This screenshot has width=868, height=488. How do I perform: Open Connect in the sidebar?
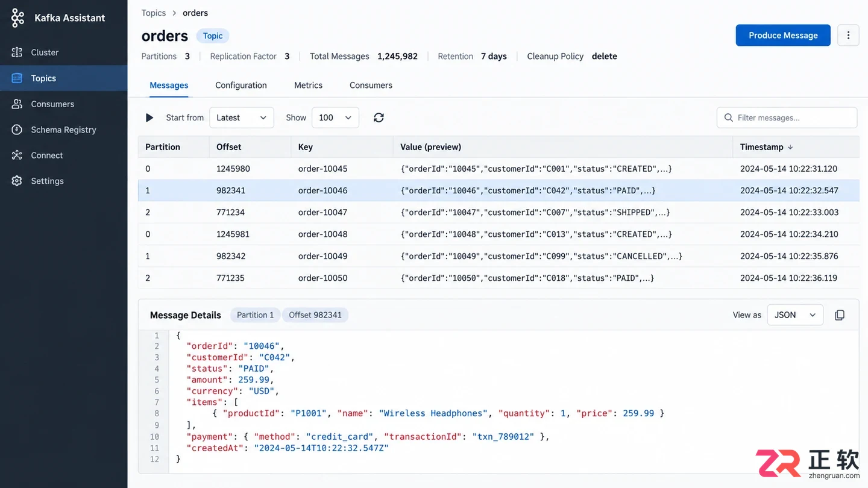(x=63, y=155)
